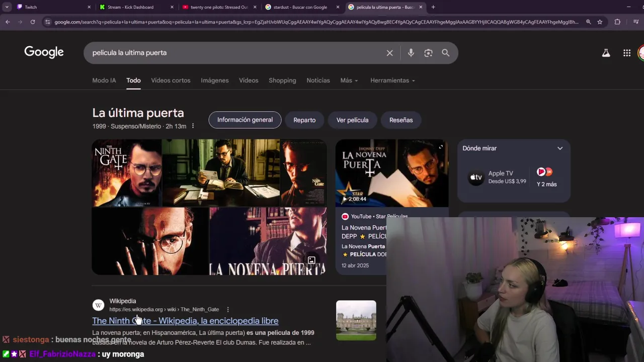The image size is (644, 362).
Task: Click the browser address bar URL
Action: [316, 22]
